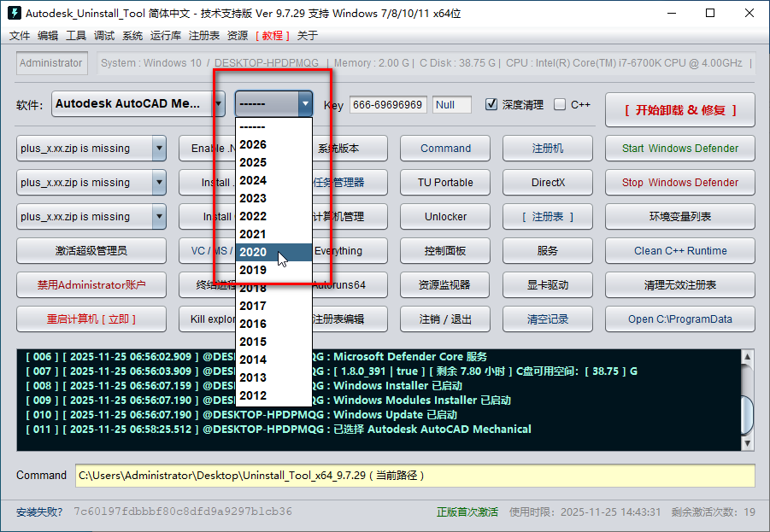770x532 pixels.
Task: Click the [ 注册表 ] button
Action: 548,216
